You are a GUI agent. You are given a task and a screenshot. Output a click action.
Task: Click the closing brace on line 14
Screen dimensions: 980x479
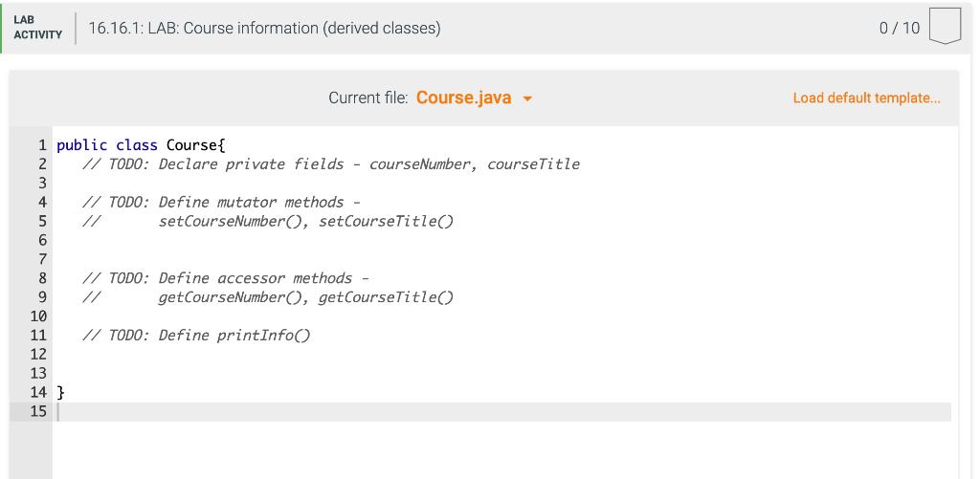60,393
